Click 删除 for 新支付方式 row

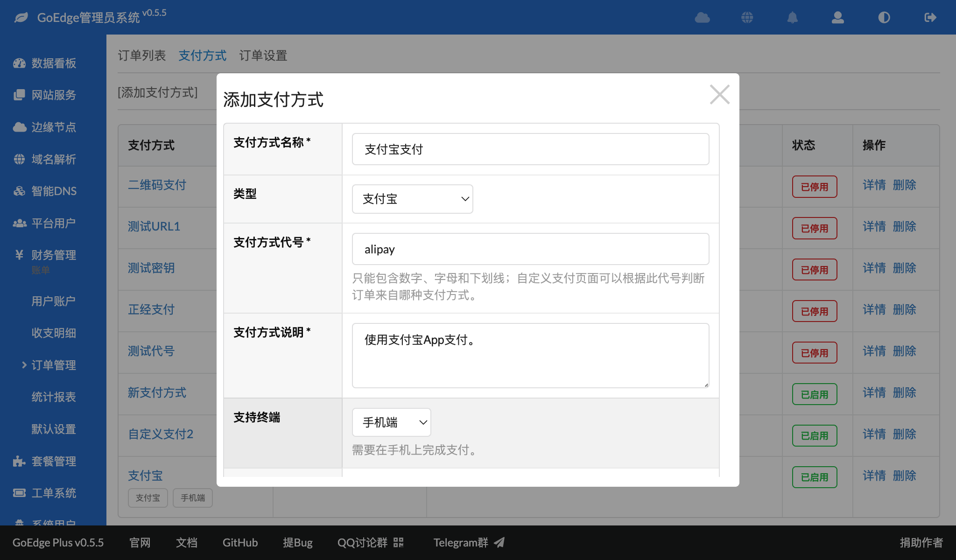click(x=905, y=392)
